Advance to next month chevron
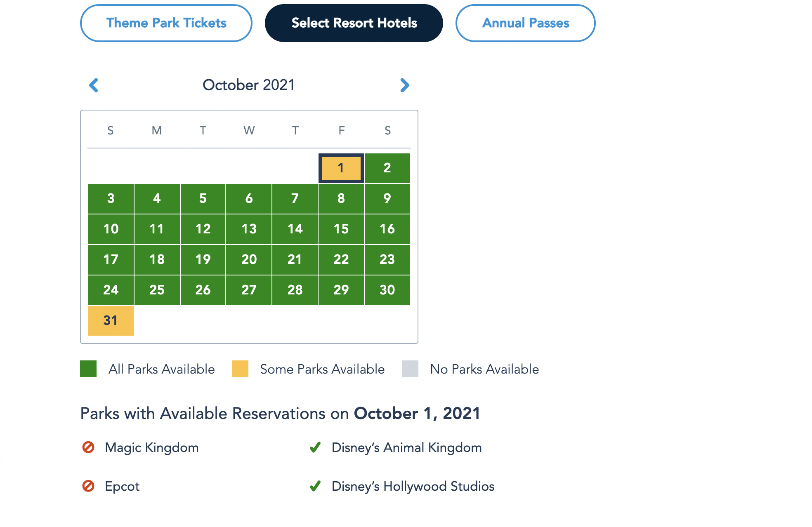Screen dimensions: 812x527 pos(405,85)
